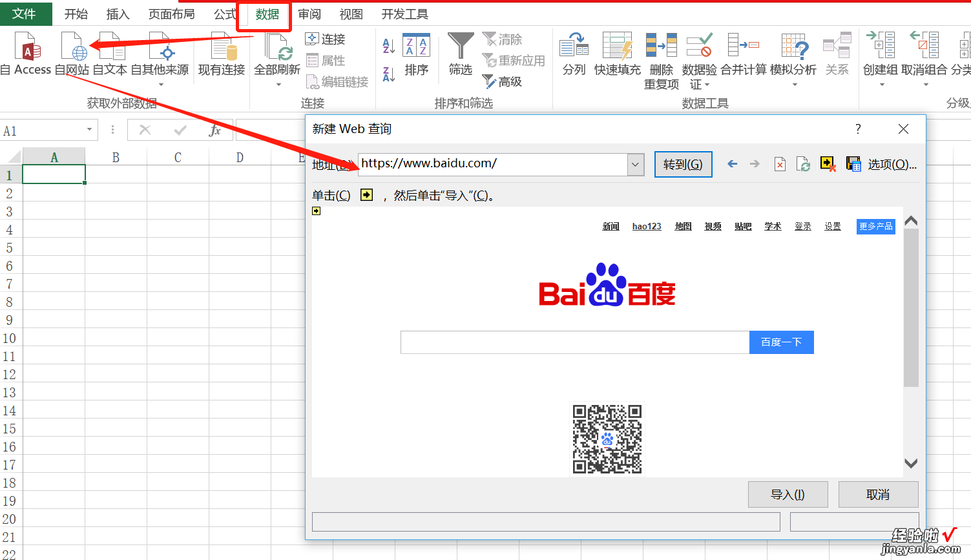Open the File (文件) tab
Viewport: 971px width, 560px height.
coord(25,14)
